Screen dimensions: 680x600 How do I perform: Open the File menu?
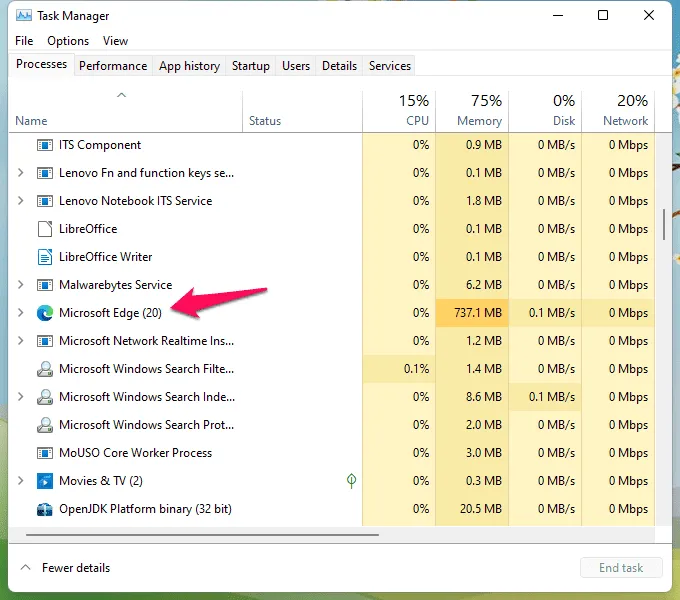(24, 41)
